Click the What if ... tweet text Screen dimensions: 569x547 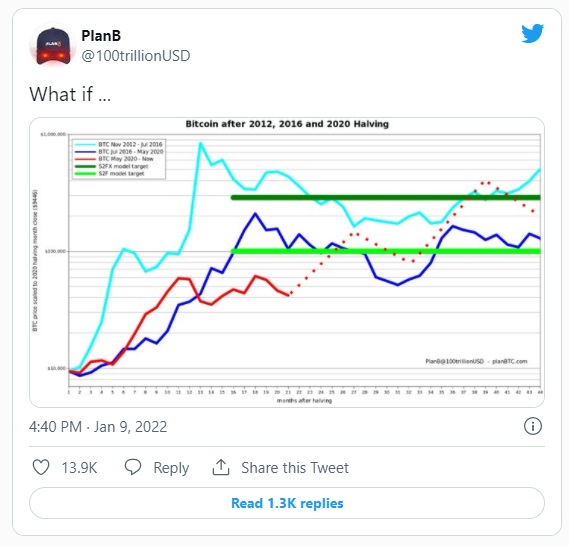tap(70, 94)
